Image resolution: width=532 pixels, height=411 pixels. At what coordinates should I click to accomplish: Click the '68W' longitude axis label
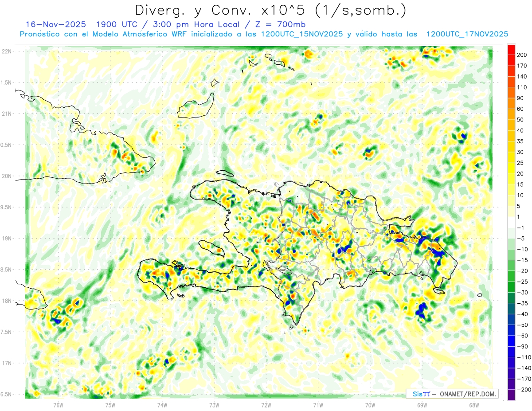point(474,405)
